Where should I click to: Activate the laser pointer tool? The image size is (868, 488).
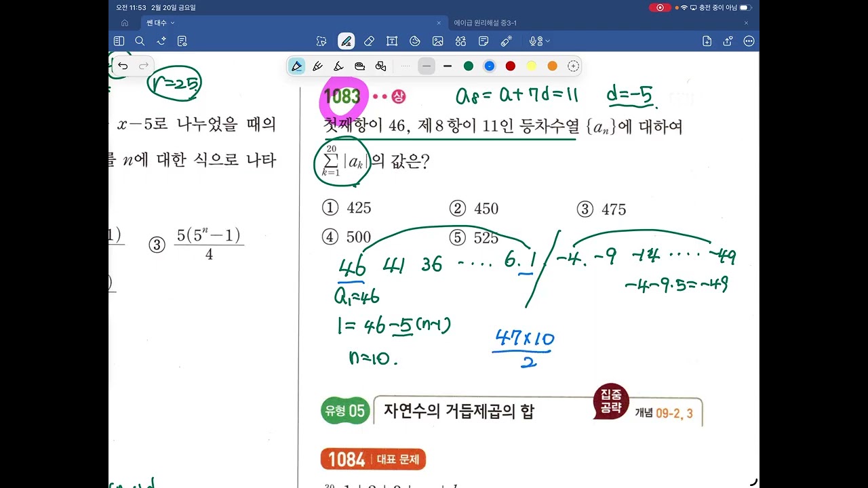point(507,41)
